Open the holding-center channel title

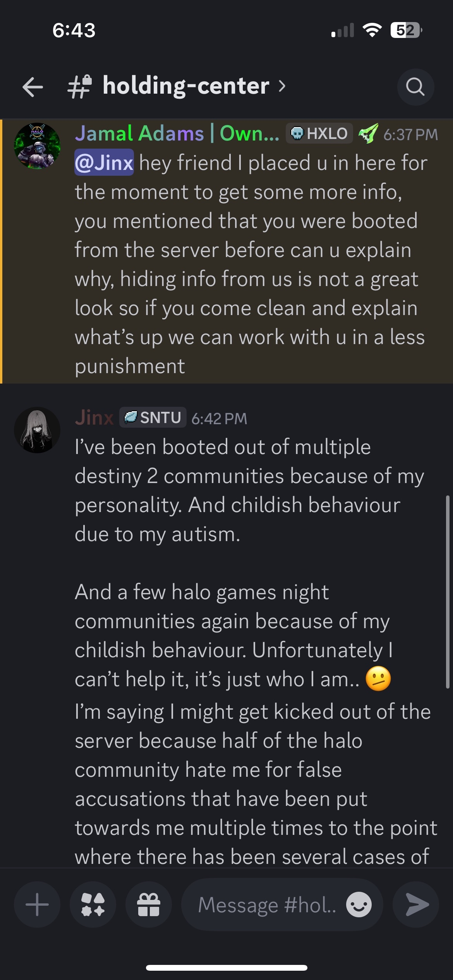[185, 86]
